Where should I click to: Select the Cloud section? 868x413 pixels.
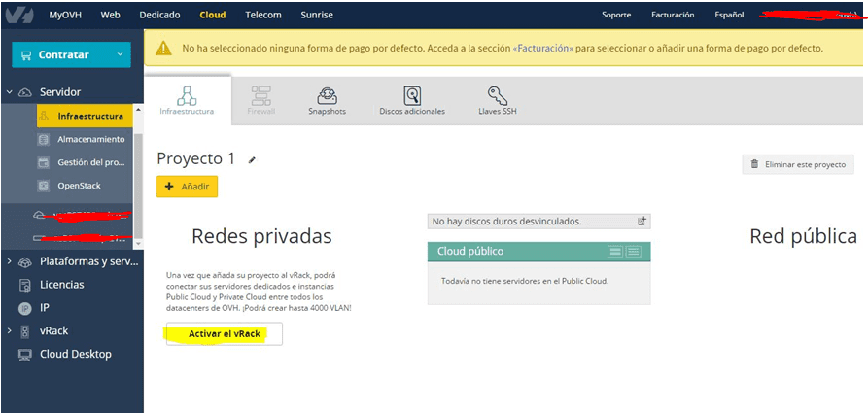(x=213, y=15)
